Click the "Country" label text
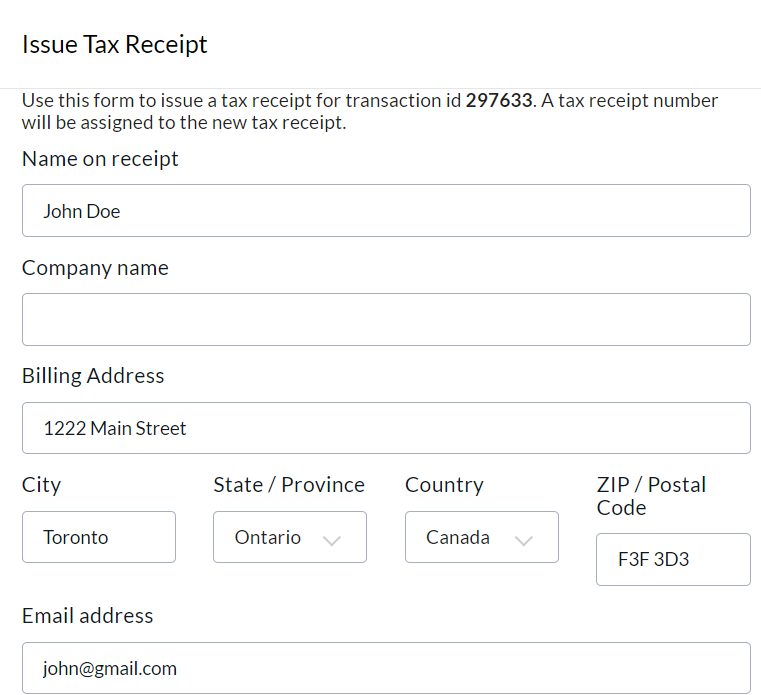Image resolution: width=761 pixels, height=695 pixels. 444,485
